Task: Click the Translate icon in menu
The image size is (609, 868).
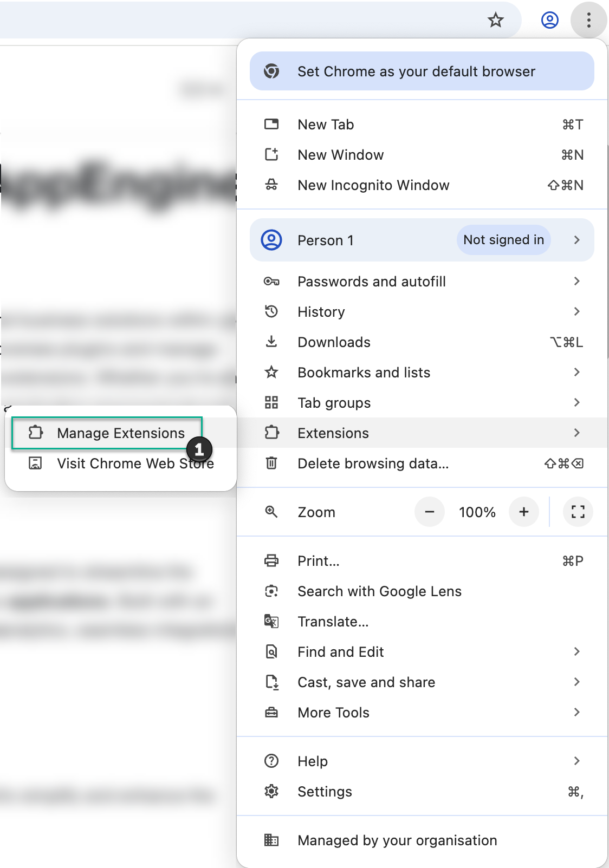Action: point(271,621)
